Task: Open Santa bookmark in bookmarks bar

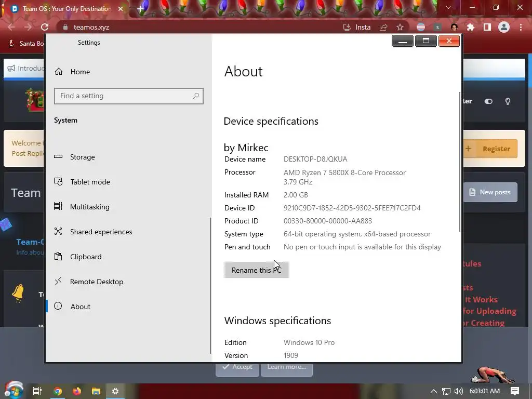Action: coord(26,44)
